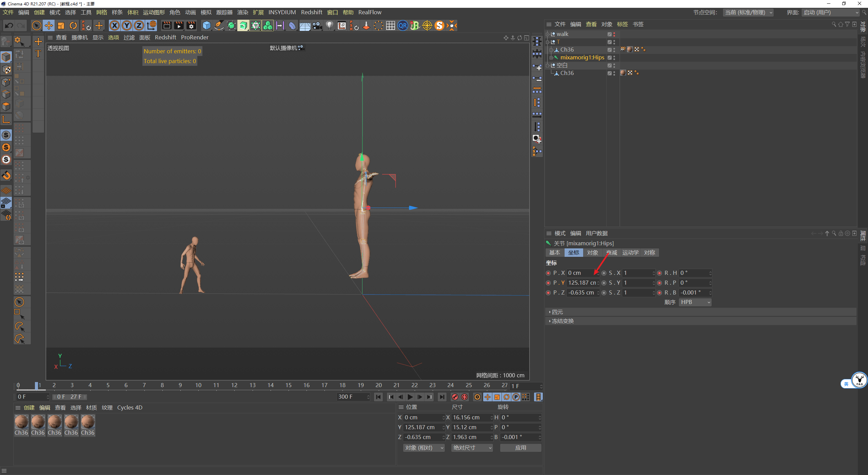Toggle the P.Y keyframe dot
Viewport: 868px width, 475px height.
(x=548, y=283)
